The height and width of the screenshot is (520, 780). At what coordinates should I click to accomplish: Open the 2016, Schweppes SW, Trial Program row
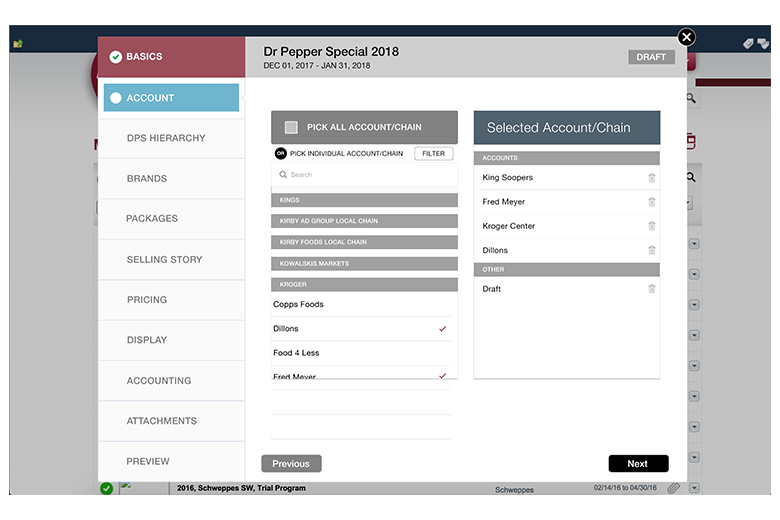(241, 488)
